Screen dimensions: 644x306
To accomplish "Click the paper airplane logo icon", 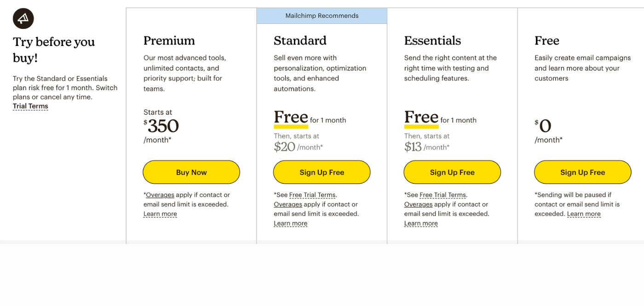I will pos(23,18).
